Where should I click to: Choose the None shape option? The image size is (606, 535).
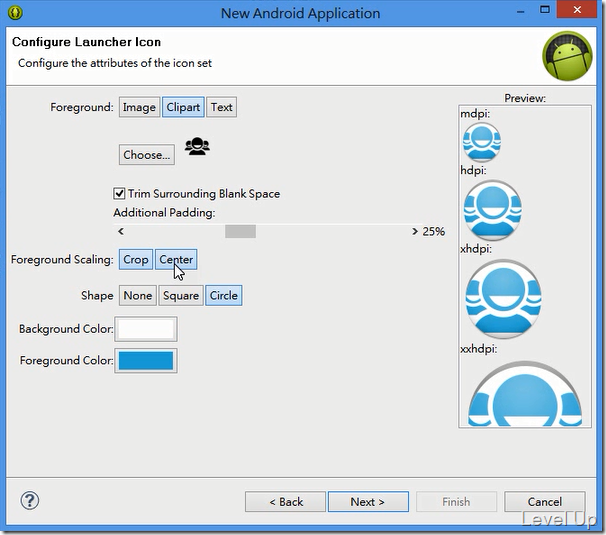pyautogui.click(x=138, y=296)
